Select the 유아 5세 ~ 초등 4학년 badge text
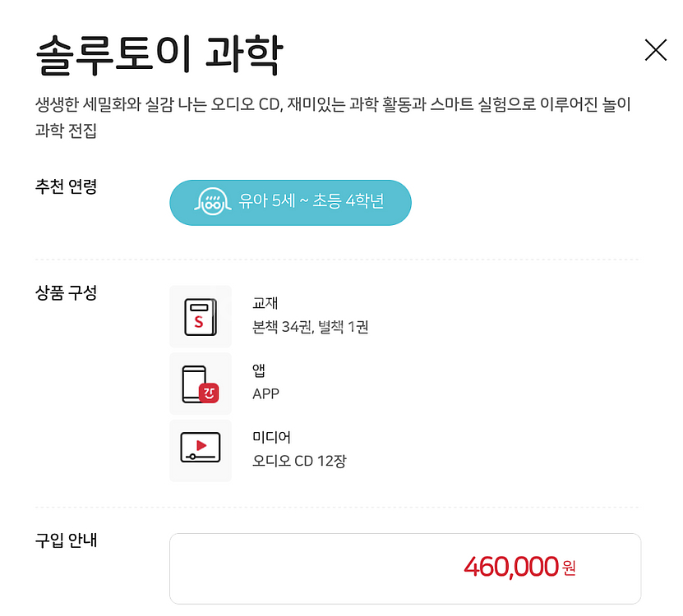Screen dimensions: 683x616 click(x=312, y=202)
